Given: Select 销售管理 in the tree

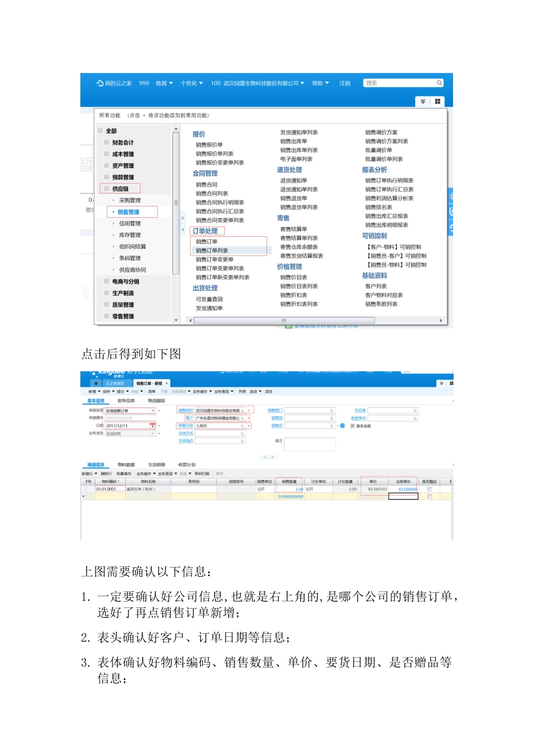Looking at the screenshot, I should coord(128,212).
